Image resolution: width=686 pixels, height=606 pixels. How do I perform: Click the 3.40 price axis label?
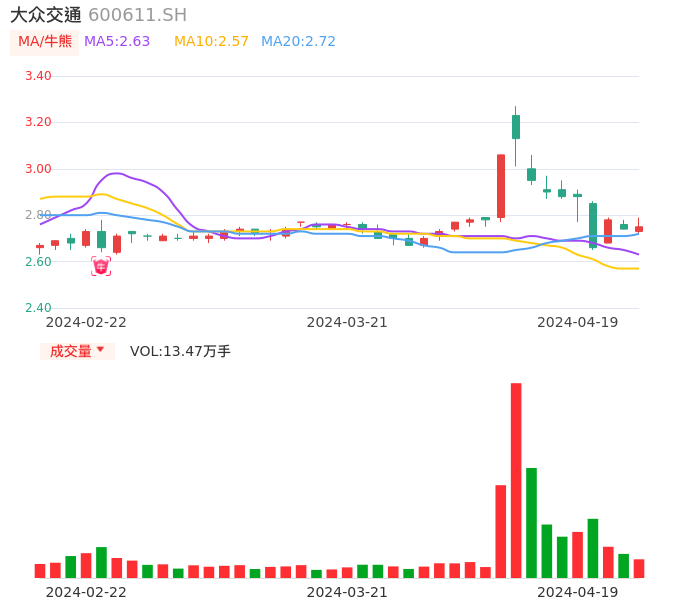click(x=38, y=76)
